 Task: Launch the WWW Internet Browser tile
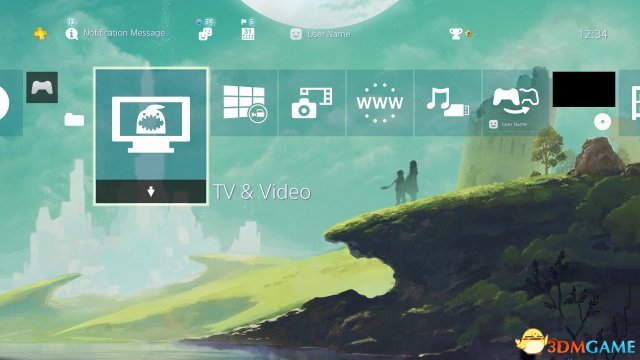(x=380, y=103)
